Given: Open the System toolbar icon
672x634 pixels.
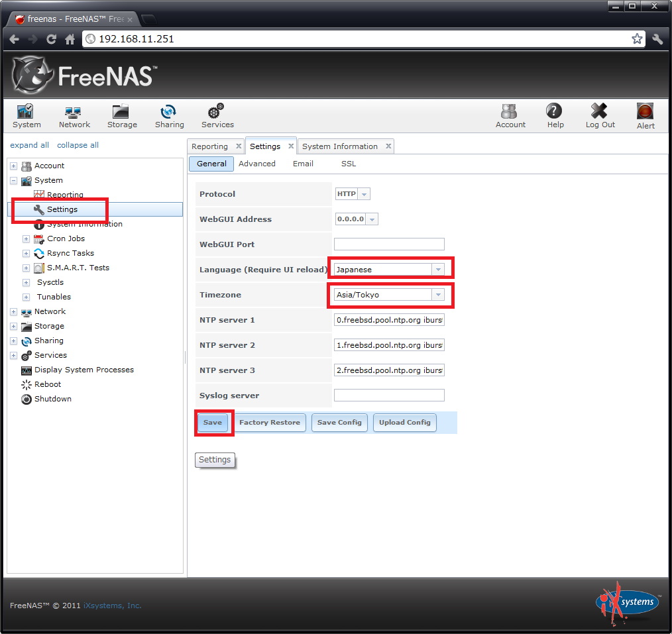Looking at the screenshot, I should coord(26,116).
